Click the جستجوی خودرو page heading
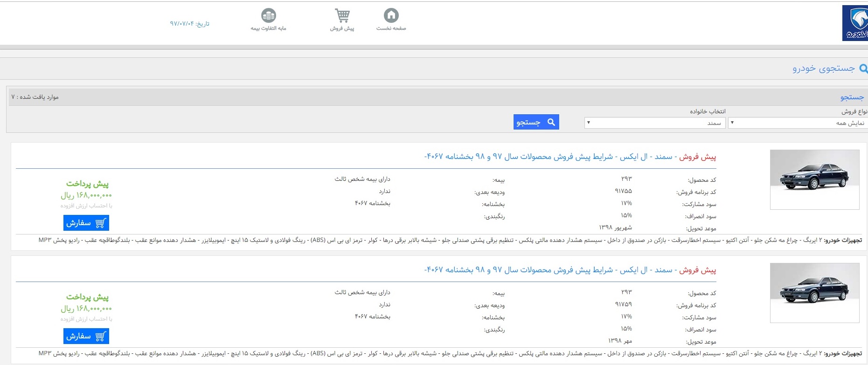 click(x=824, y=69)
